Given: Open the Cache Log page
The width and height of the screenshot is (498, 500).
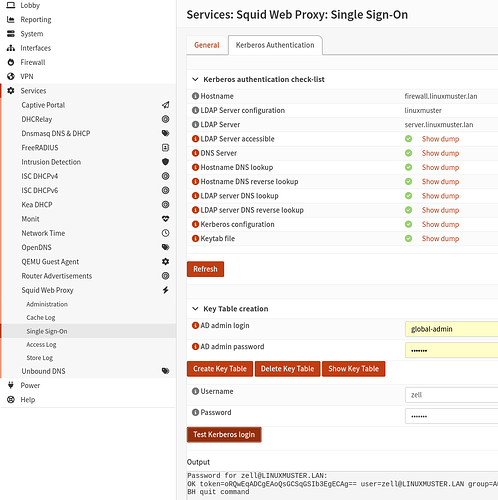Looking at the screenshot, I should coord(41,318).
